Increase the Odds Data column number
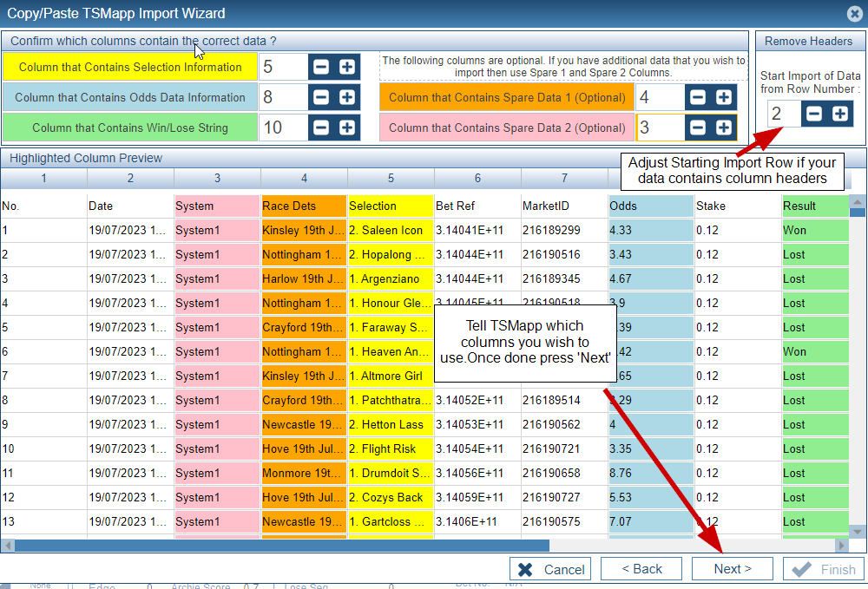 click(x=347, y=97)
